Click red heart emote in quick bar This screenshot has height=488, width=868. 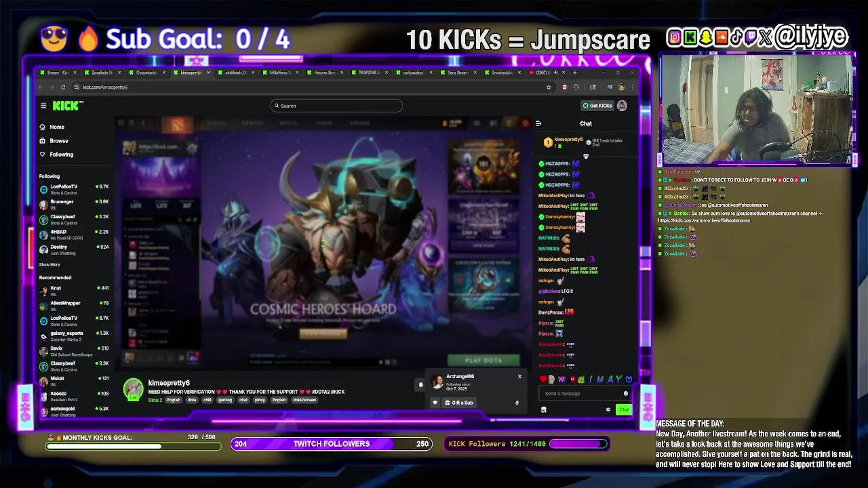pos(542,380)
